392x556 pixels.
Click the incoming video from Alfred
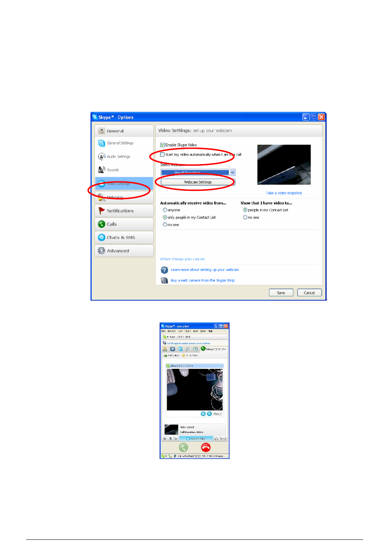(x=195, y=389)
